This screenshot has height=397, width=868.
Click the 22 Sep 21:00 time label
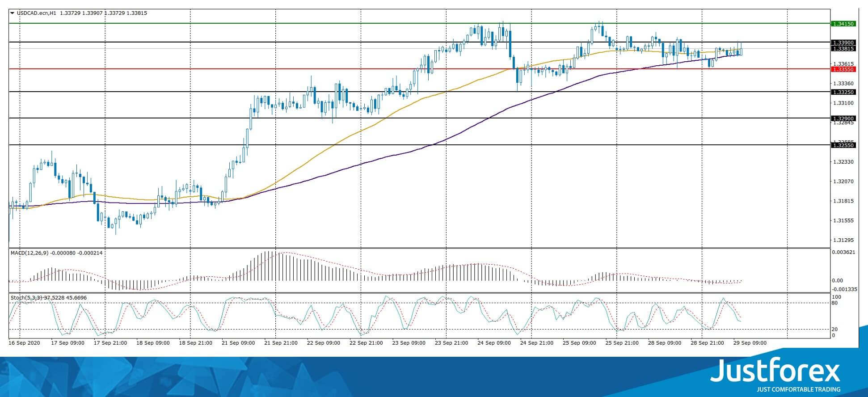click(366, 343)
